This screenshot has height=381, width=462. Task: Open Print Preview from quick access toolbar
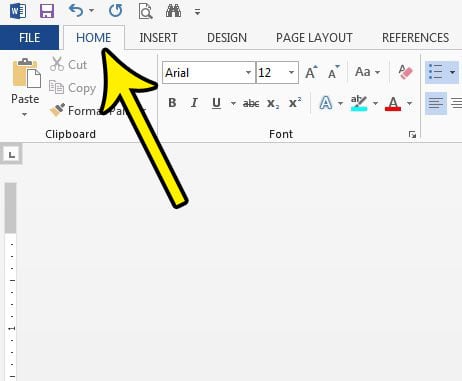point(145,11)
